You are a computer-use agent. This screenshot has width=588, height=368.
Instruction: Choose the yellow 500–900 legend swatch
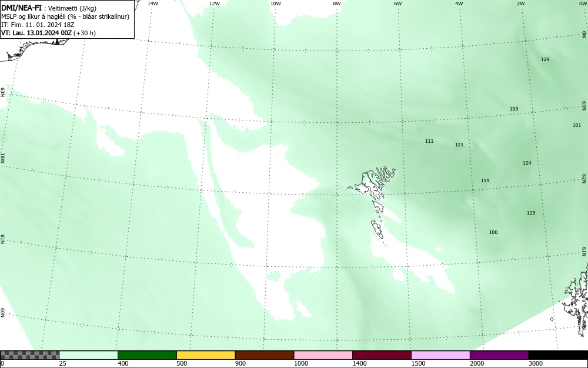point(206,355)
